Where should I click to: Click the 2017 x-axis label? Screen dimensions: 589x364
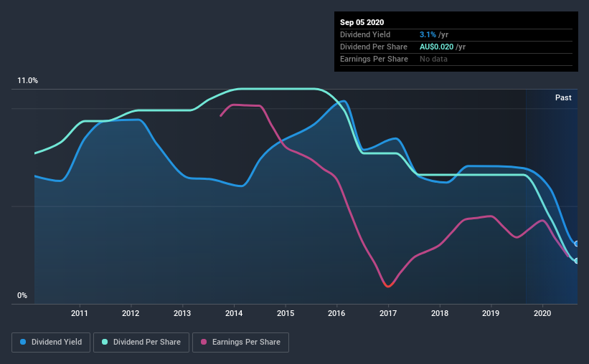[388, 313]
